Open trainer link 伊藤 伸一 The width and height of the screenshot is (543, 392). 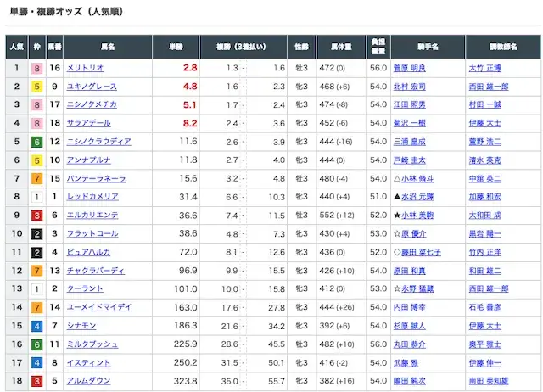[x=484, y=363]
